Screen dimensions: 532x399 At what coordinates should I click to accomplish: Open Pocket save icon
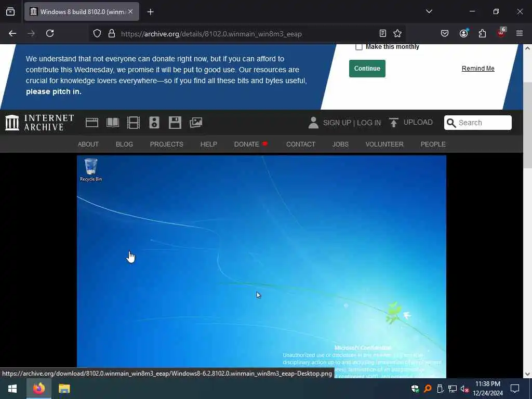pyautogui.click(x=445, y=33)
